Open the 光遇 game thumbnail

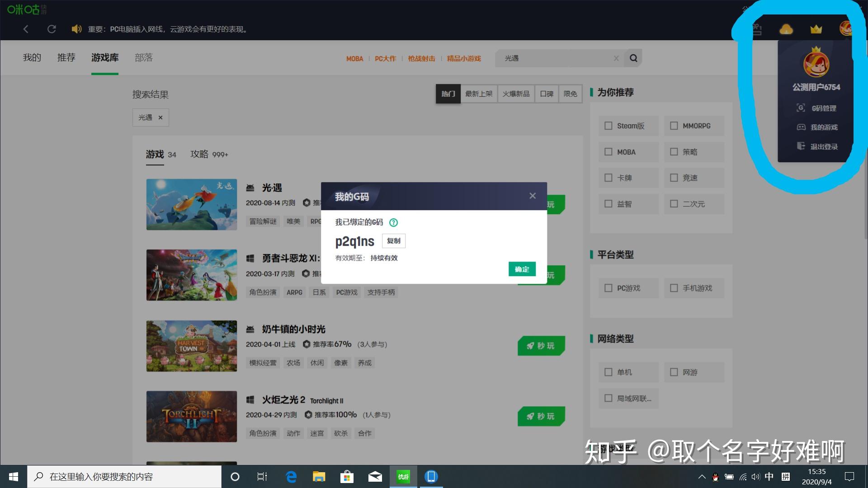tap(192, 204)
